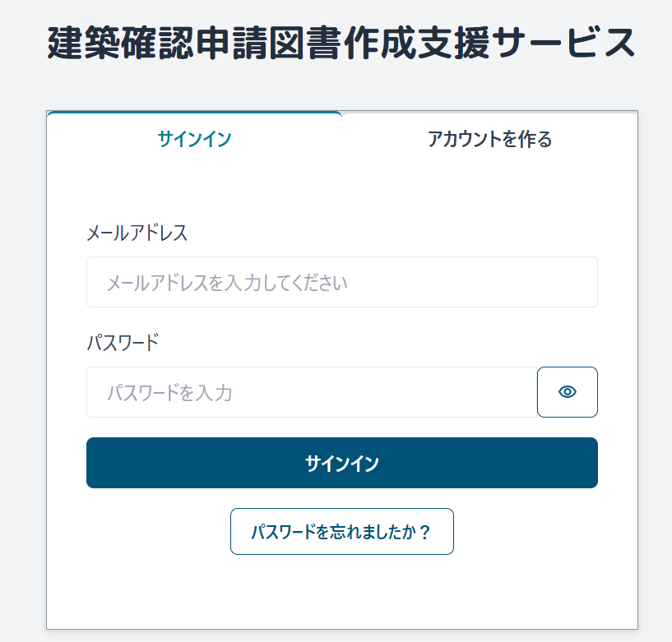Open the アカウントを作る tab
The width and height of the screenshot is (672, 642).
click(x=489, y=139)
